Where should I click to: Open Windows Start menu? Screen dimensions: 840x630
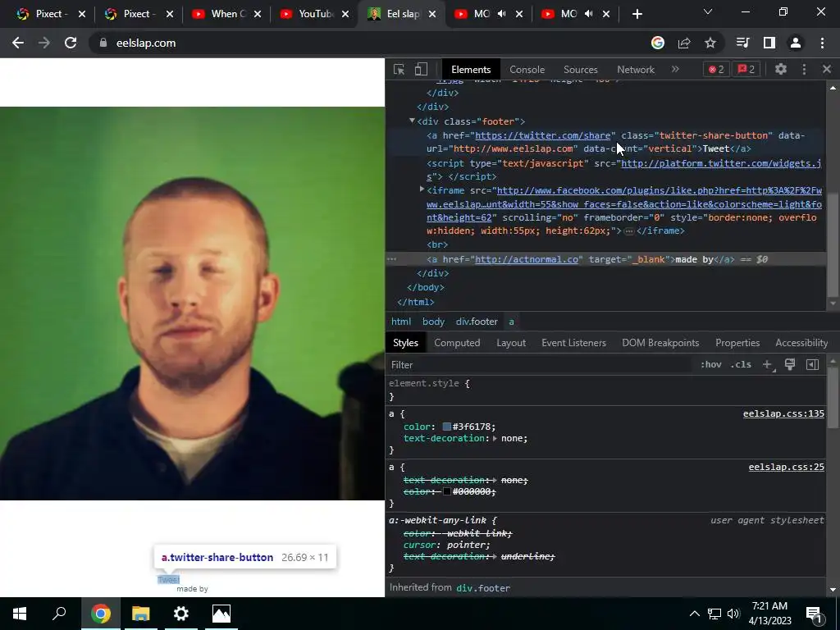coord(20,614)
